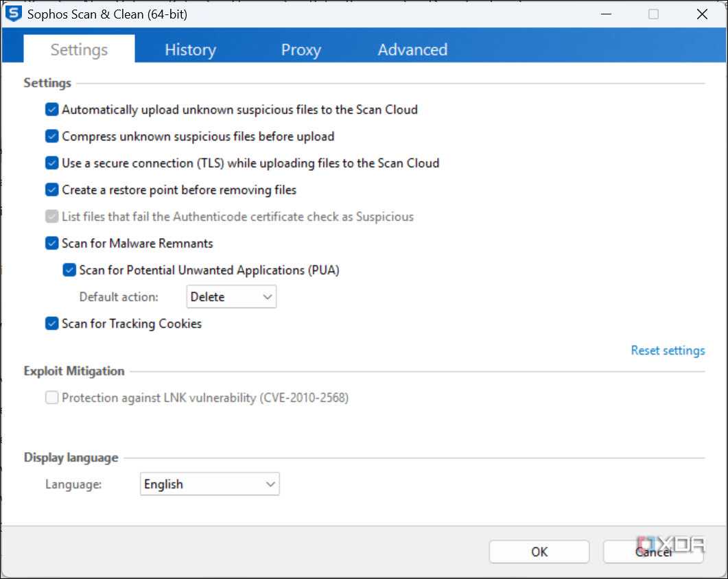728x579 pixels.
Task: Uncheck automatic upload of suspicious files
Action: 52,110
